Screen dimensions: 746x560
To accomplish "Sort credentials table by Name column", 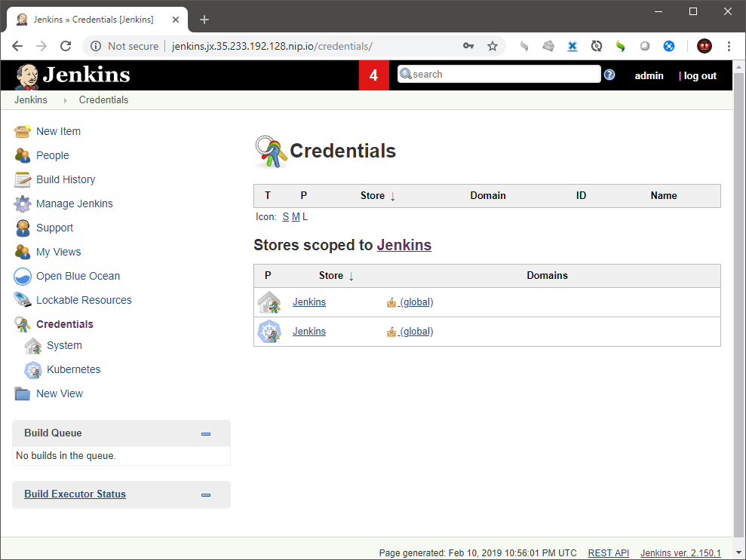I will 664,196.
